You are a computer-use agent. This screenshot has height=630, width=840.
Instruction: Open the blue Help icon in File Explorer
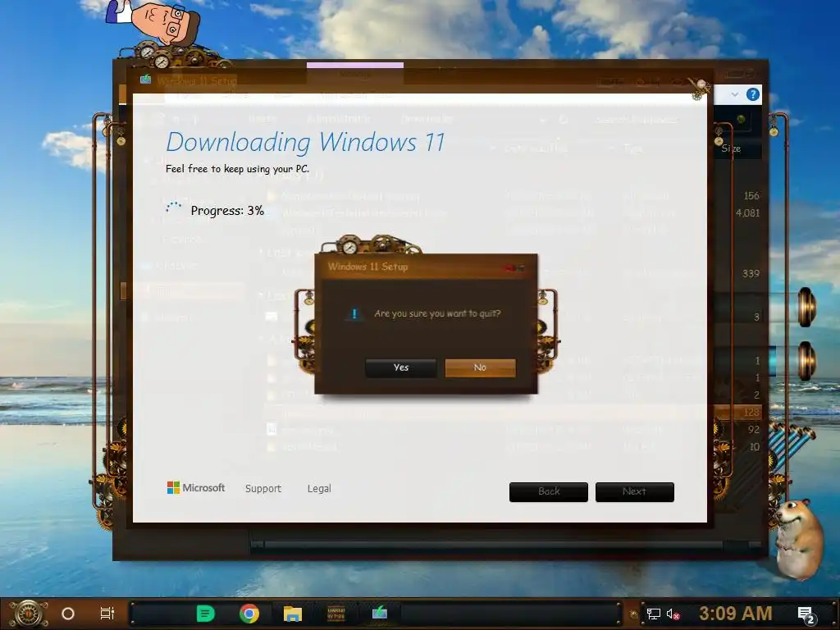click(753, 95)
